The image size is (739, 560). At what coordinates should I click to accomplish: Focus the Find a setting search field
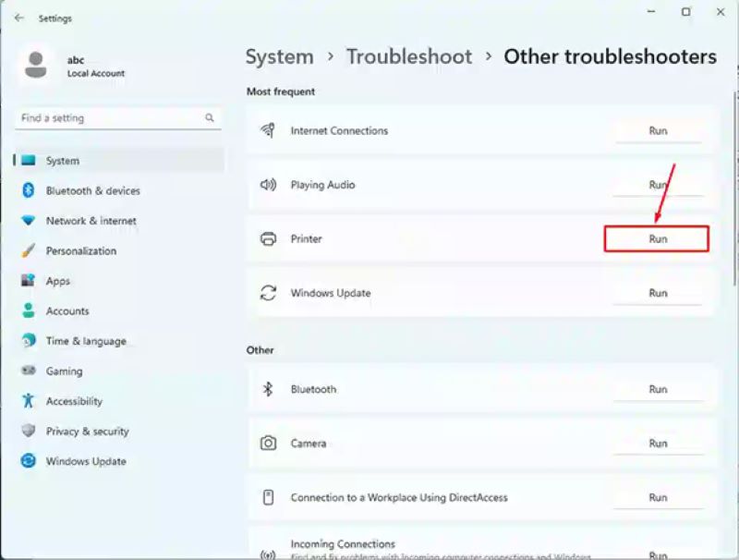point(106,118)
